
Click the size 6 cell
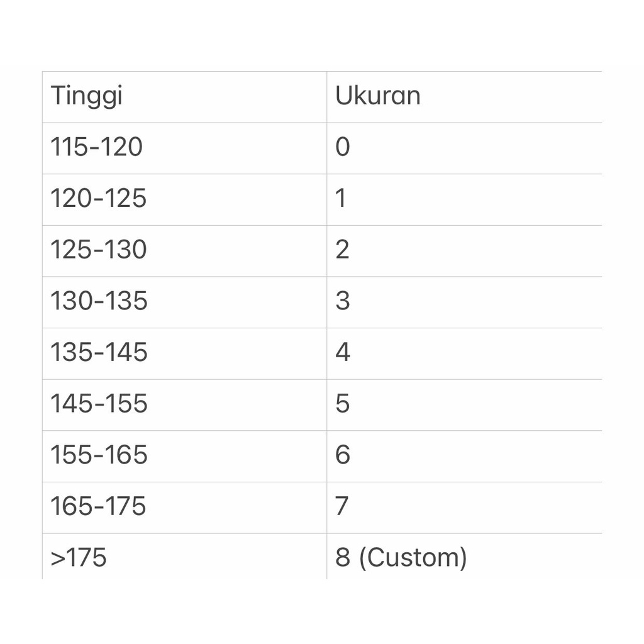point(343,455)
